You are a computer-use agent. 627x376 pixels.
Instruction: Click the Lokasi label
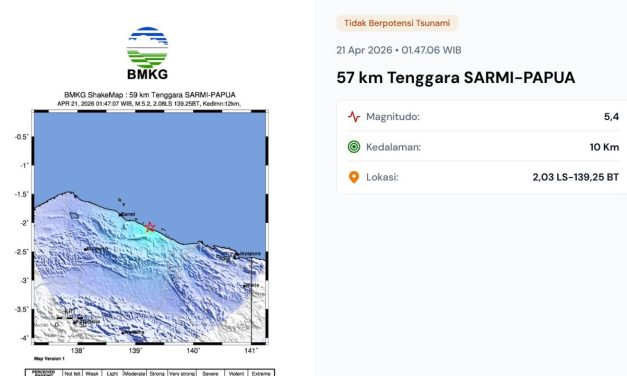coord(382,177)
